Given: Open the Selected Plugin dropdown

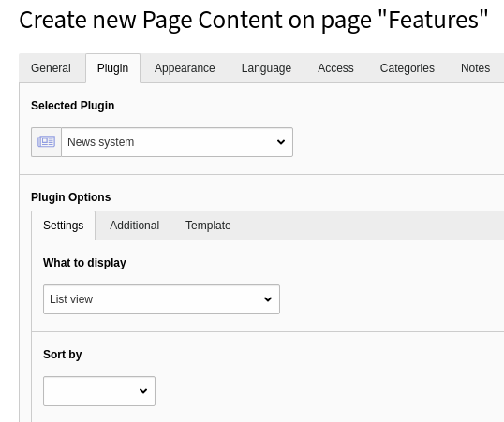Looking at the screenshot, I should (177, 142).
